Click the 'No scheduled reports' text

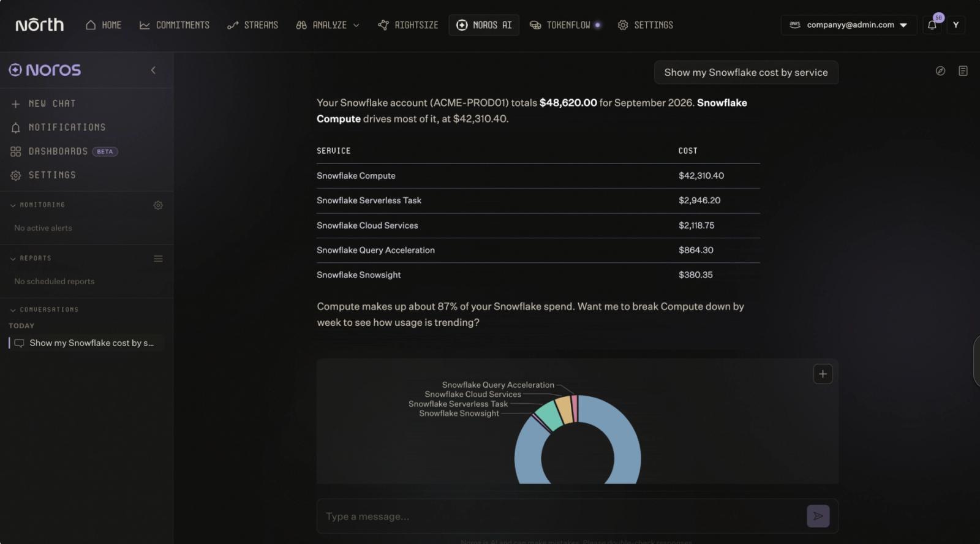tap(55, 281)
